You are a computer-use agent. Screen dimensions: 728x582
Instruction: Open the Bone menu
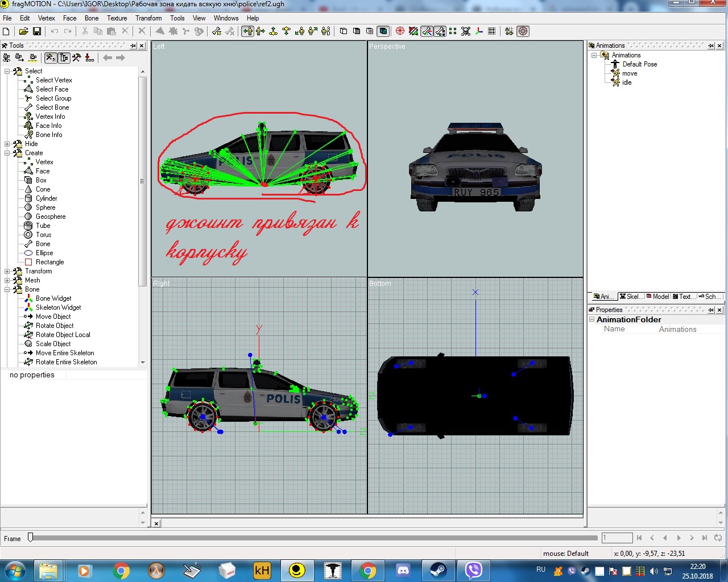[92, 18]
